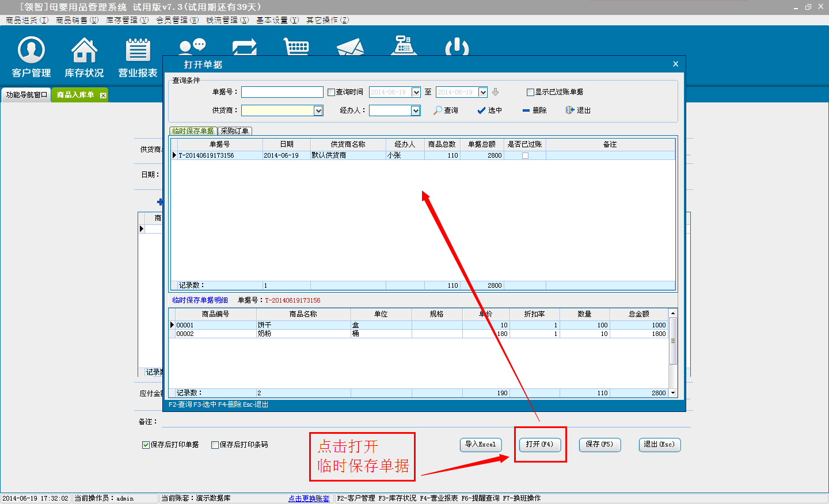Click the 退出 icon in query conditions

coord(570,110)
